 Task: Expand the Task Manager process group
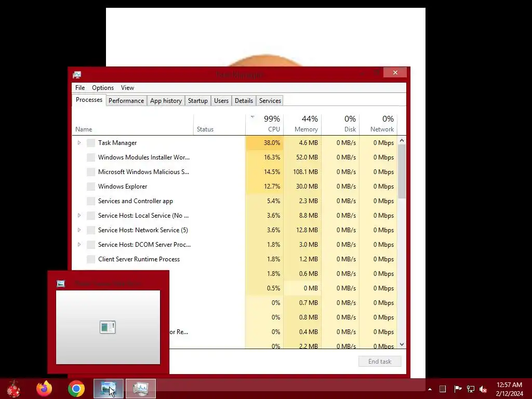[x=79, y=143]
